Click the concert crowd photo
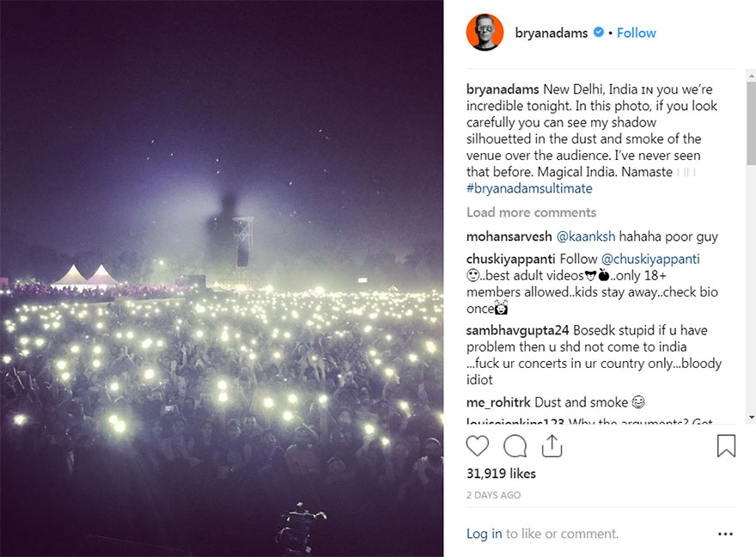 tap(222, 278)
